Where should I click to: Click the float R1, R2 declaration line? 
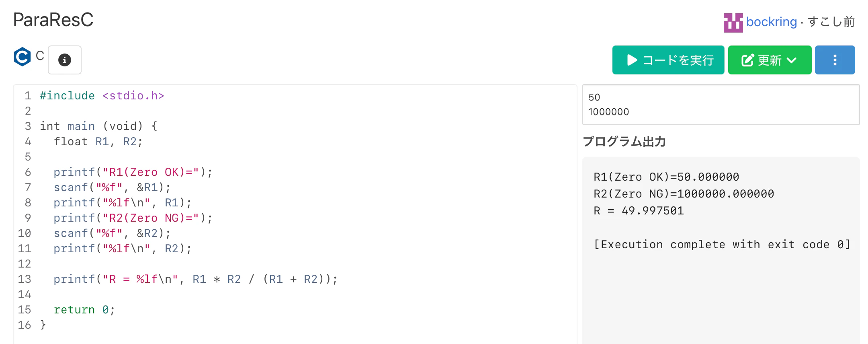98,142
